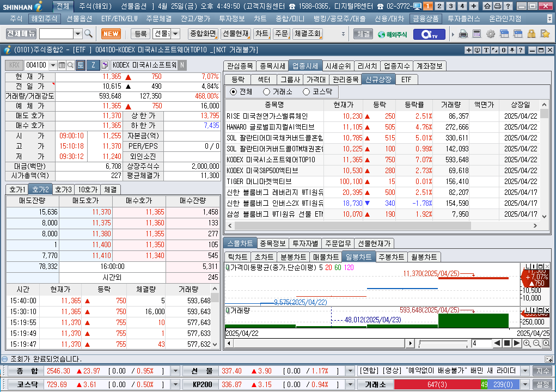Click the purple note memo icon
This screenshot has width=556, height=392.
click(105, 65)
